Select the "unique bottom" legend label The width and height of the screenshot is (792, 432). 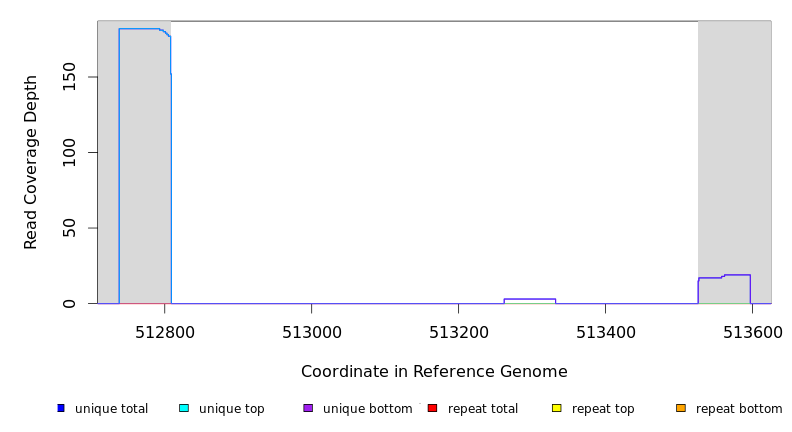pos(367,409)
